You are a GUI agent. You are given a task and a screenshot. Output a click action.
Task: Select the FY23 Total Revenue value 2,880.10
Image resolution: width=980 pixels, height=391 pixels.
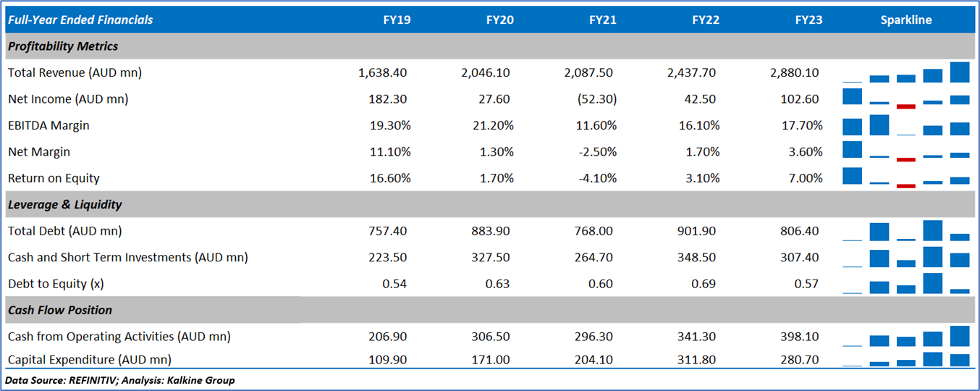coord(795,73)
